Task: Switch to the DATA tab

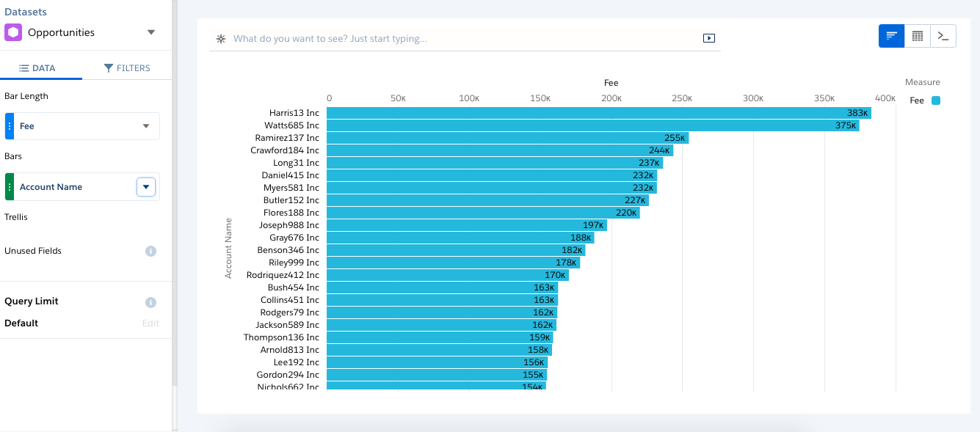Action: [x=37, y=68]
